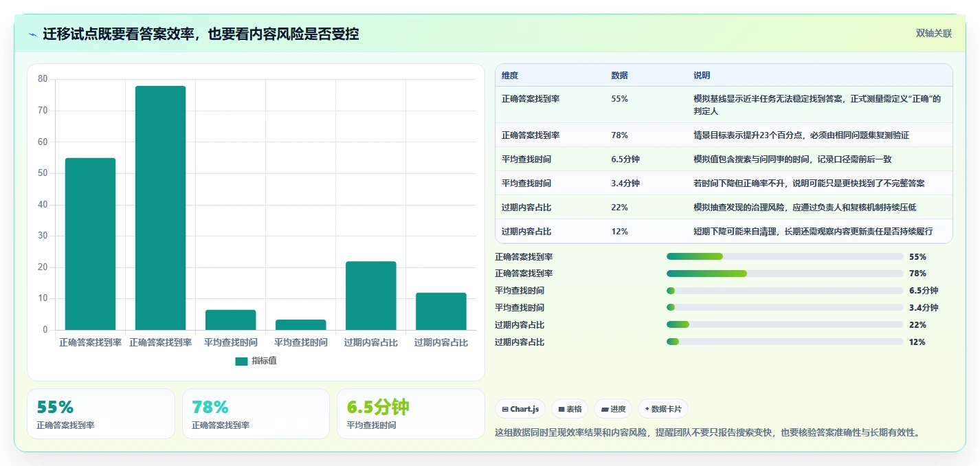Click the 78% progress bar
Screen dimensions: 980x466
(785, 274)
